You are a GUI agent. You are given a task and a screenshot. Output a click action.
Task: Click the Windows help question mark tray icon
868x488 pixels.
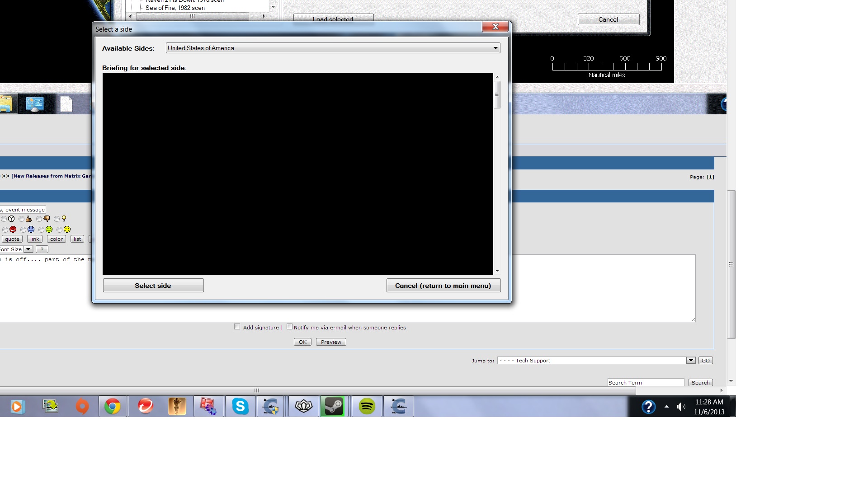click(648, 407)
